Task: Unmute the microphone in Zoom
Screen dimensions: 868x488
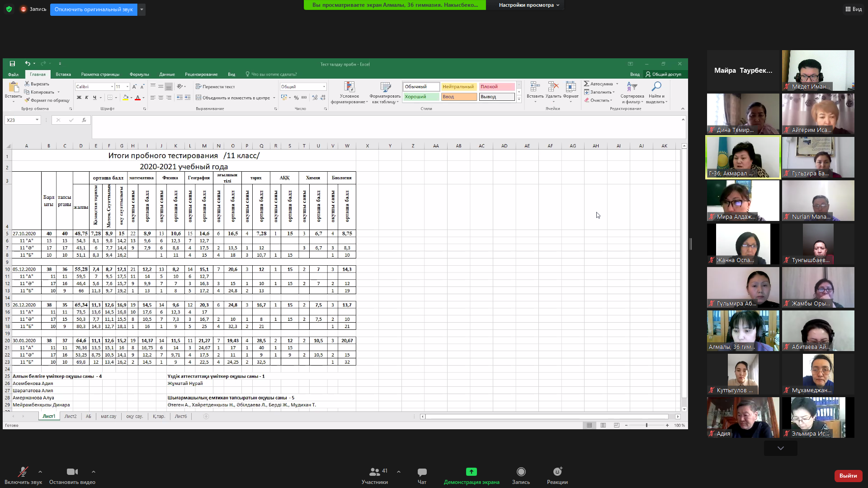Action: pos(22,472)
